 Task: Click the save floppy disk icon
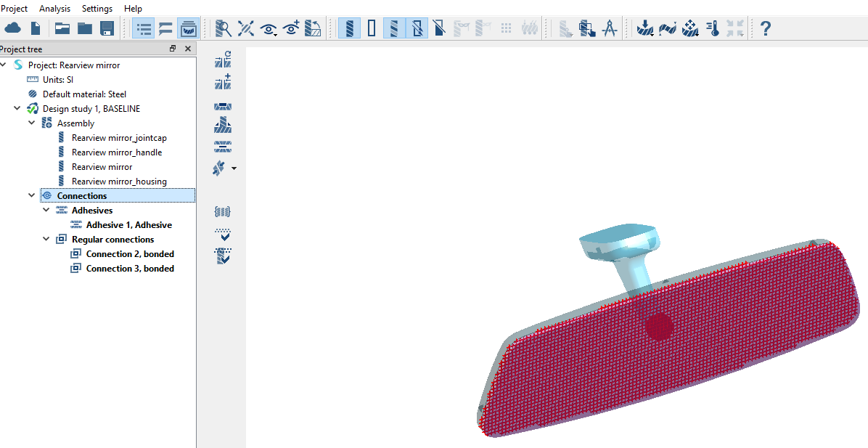pos(107,29)
